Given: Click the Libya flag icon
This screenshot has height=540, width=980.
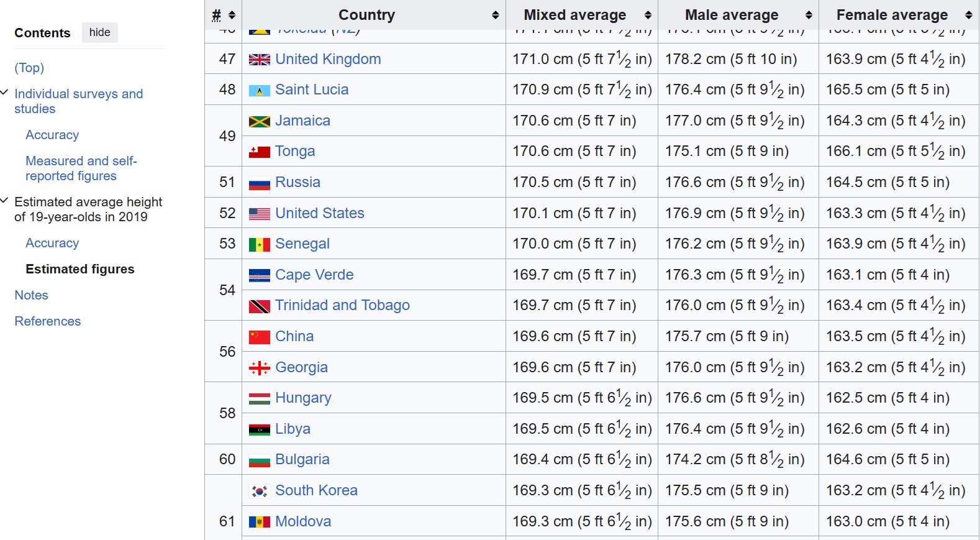Looking at the screenshot, I should tap(259, 429).
